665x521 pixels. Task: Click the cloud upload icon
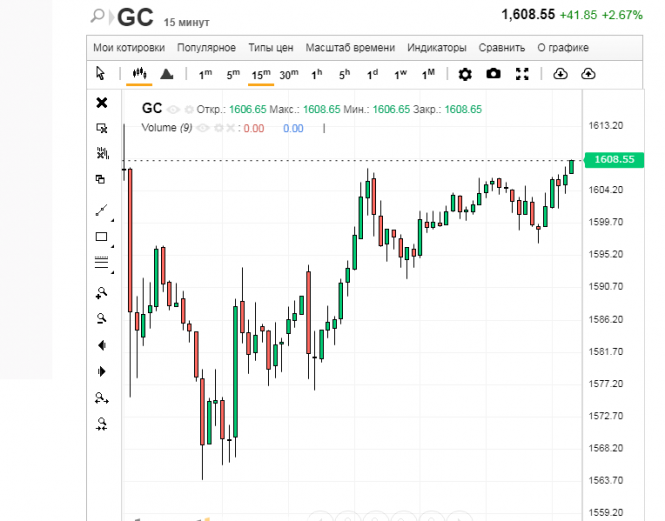coord(588,74)
